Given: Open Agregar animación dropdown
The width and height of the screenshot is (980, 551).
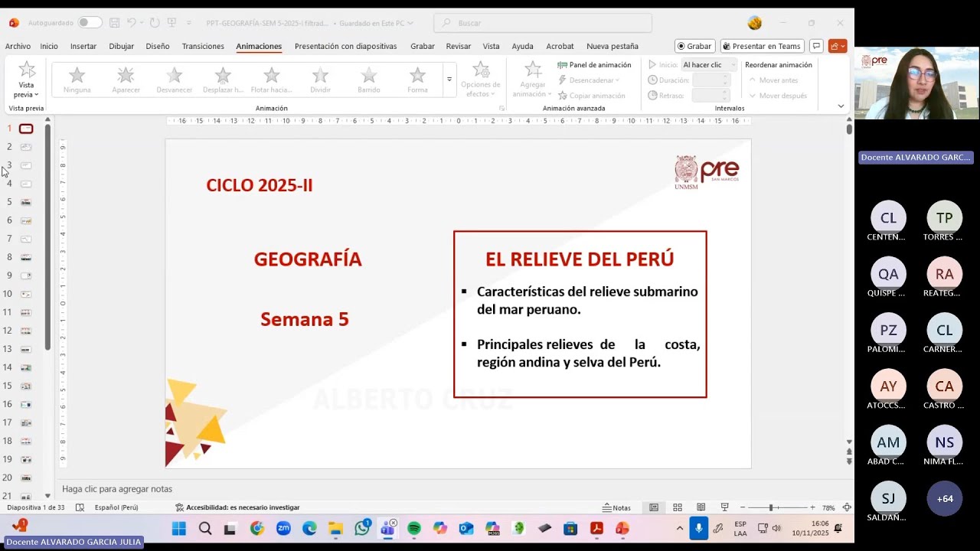Looking at the screenshot, I should [533, 80].
